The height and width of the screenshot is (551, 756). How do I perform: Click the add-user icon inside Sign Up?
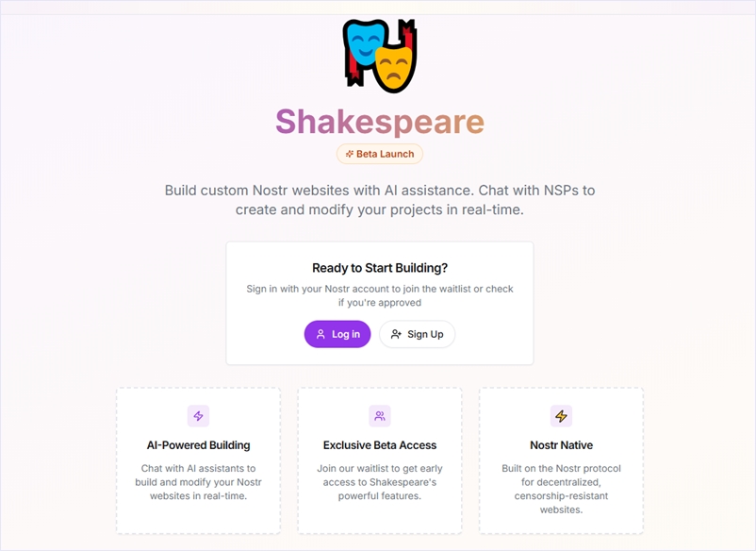point(396,334)
